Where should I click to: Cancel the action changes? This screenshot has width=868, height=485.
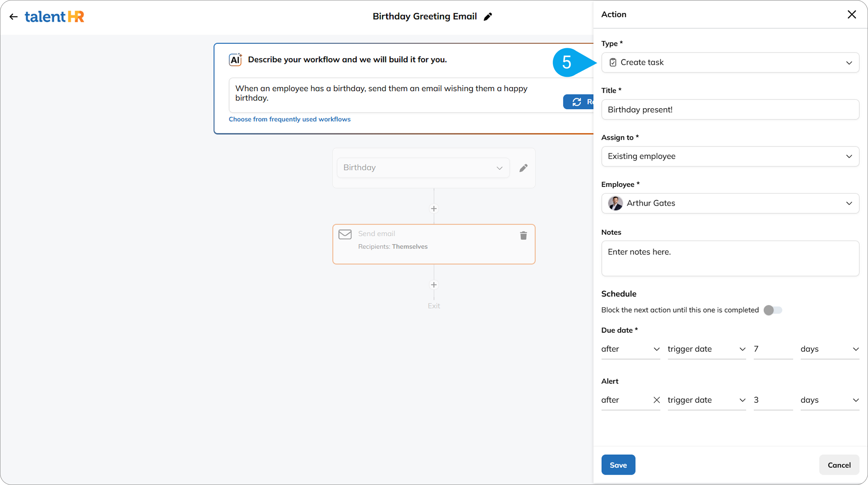pos(839,465)
